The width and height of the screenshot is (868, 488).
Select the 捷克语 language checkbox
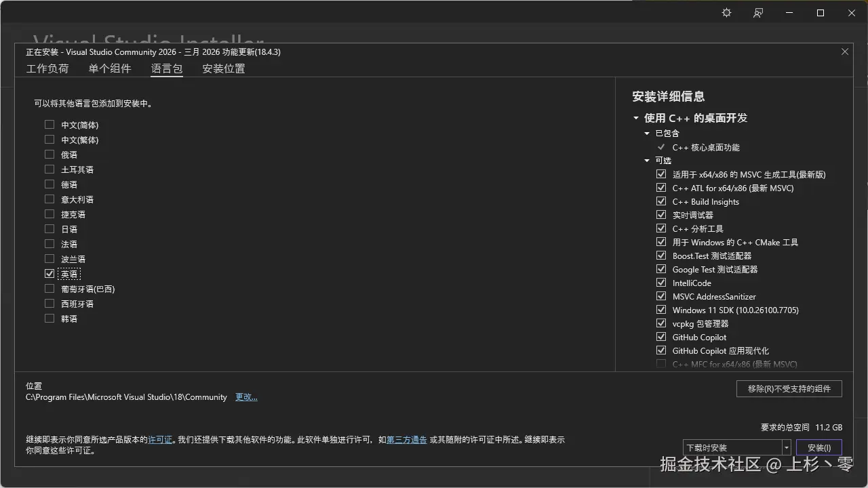coord(50,214)
